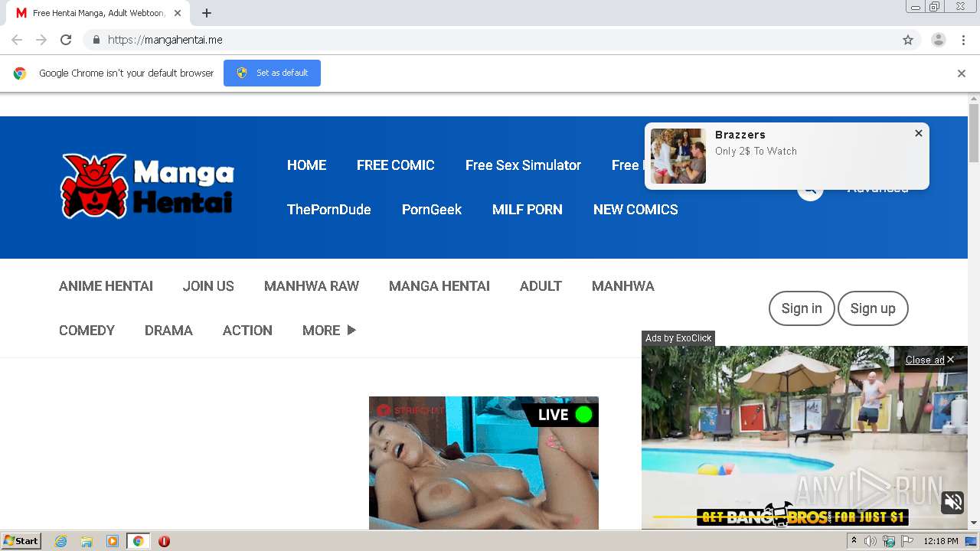
Task: Close the video ad overlay
Action: 929,360
